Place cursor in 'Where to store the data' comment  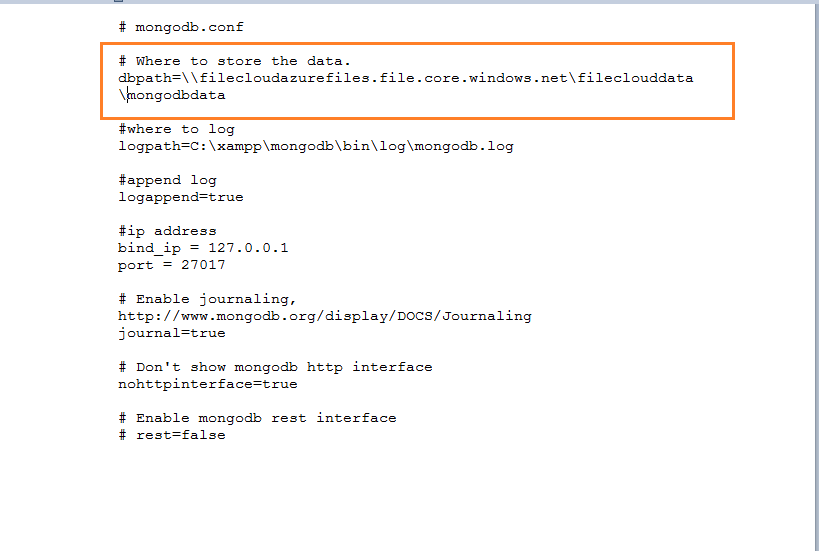click(234, 61)
